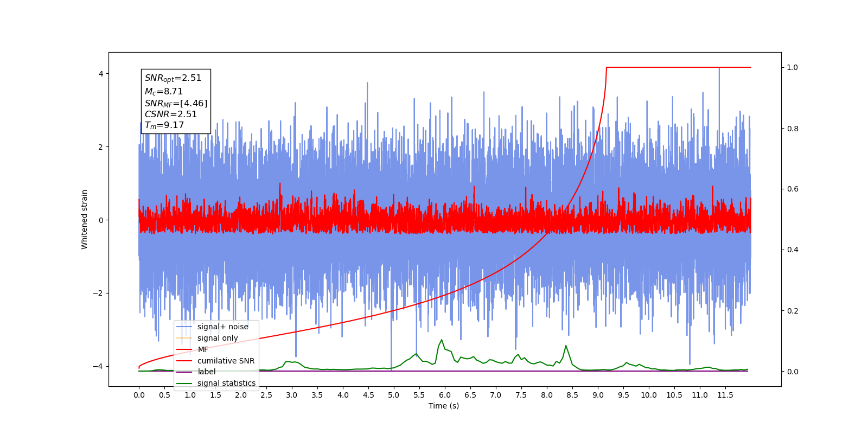Click the right y-axis tick label 1.0
Screen dimensions: 868x434
click(x=793, y=67)
